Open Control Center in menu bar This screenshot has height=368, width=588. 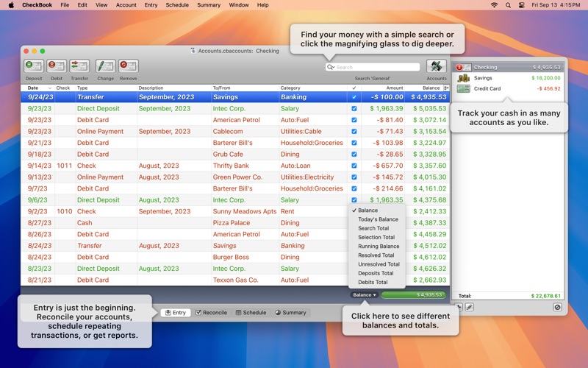pyautogui.click(x=521, y=5)
